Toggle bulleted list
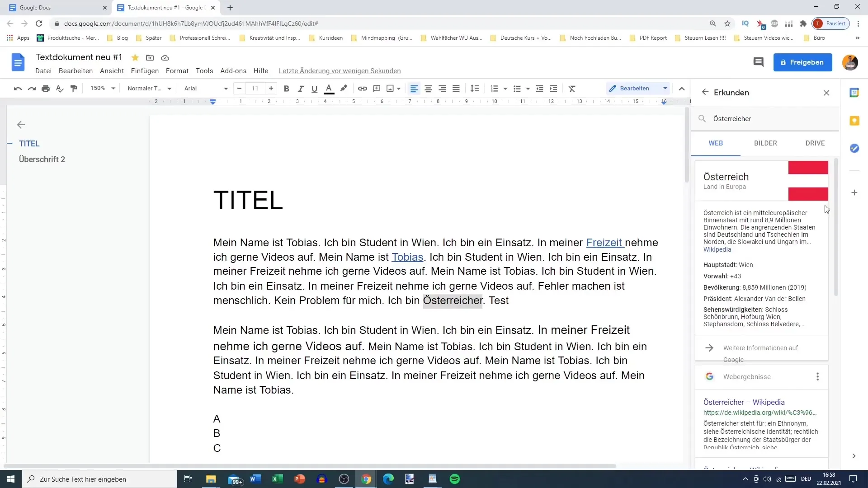 517,89
